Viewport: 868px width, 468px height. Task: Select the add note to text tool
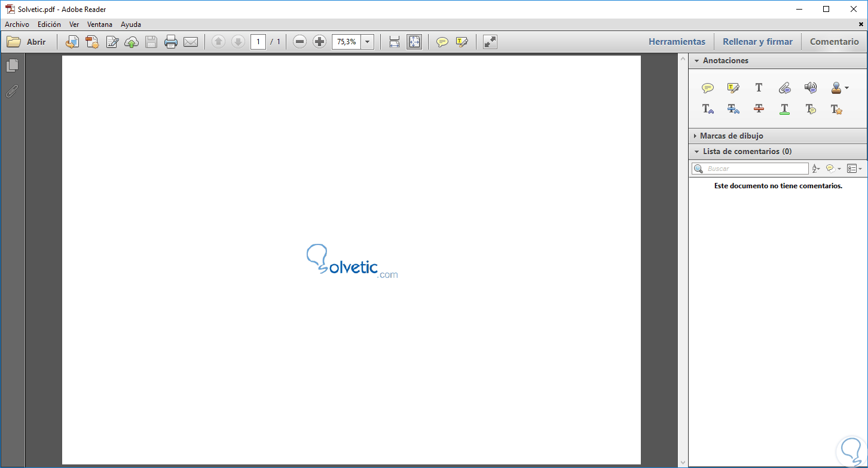click(811, 109)
